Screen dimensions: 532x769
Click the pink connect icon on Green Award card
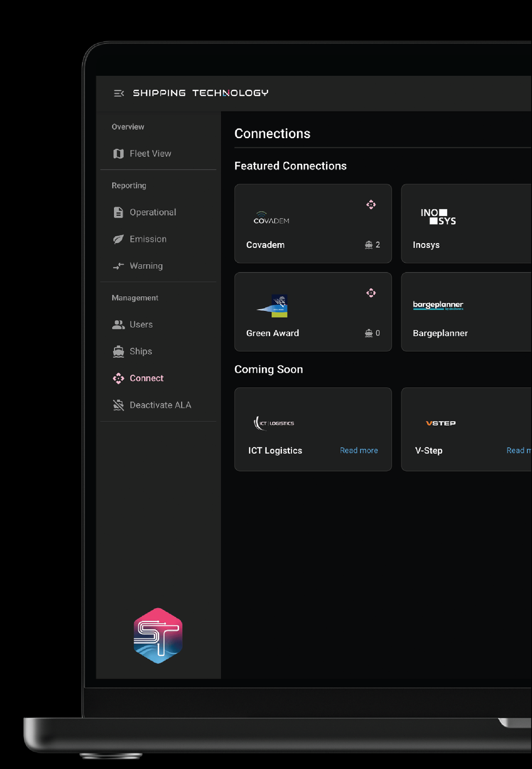click(371, 293)
